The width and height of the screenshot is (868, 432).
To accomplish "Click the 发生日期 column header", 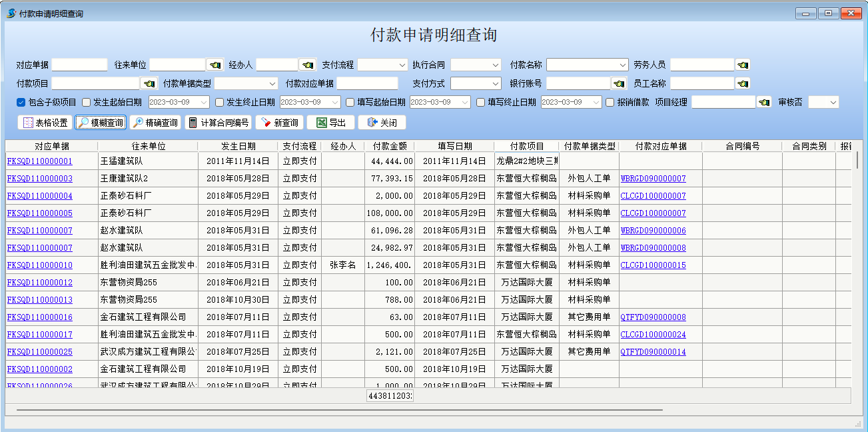I will tap(238, 146).
